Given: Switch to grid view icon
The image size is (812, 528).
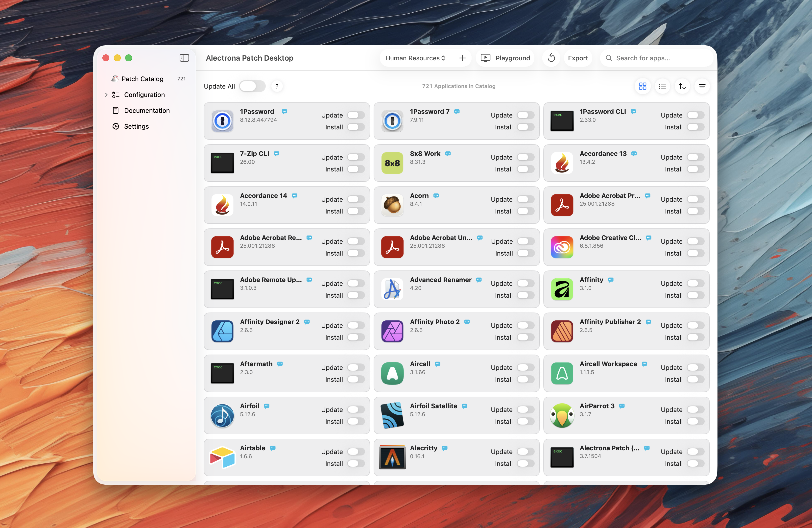Looking at the screenshot, I should (643, 86).
